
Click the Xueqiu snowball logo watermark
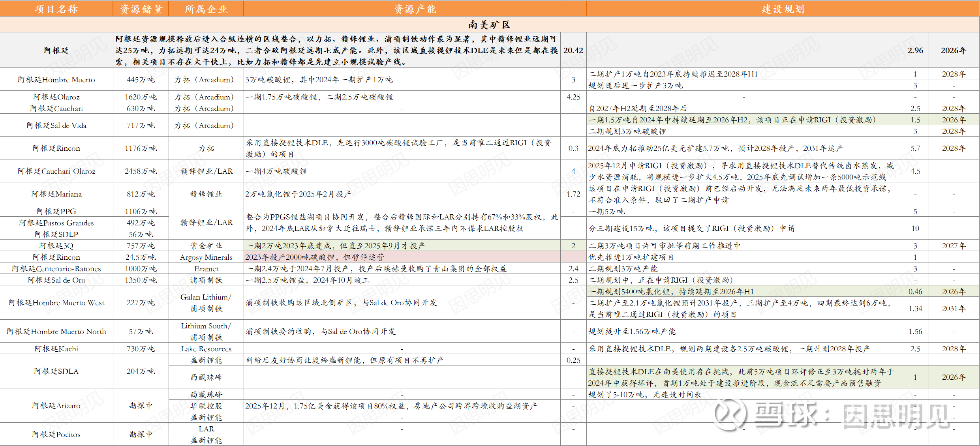(730, 414)
